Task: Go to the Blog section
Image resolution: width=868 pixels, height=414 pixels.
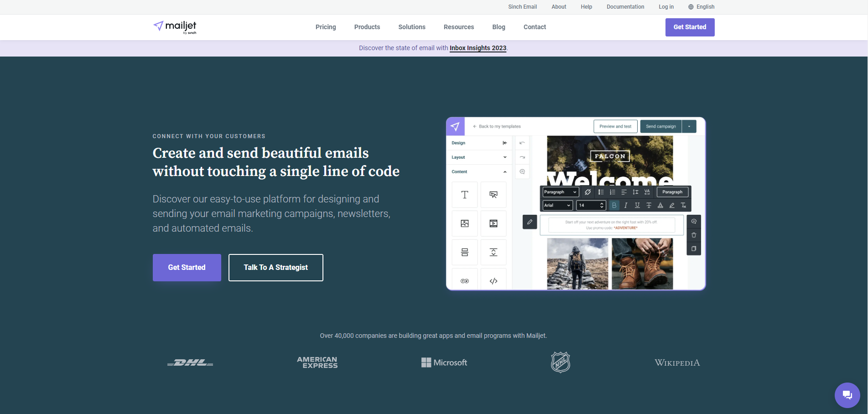Action: (499, 27)
